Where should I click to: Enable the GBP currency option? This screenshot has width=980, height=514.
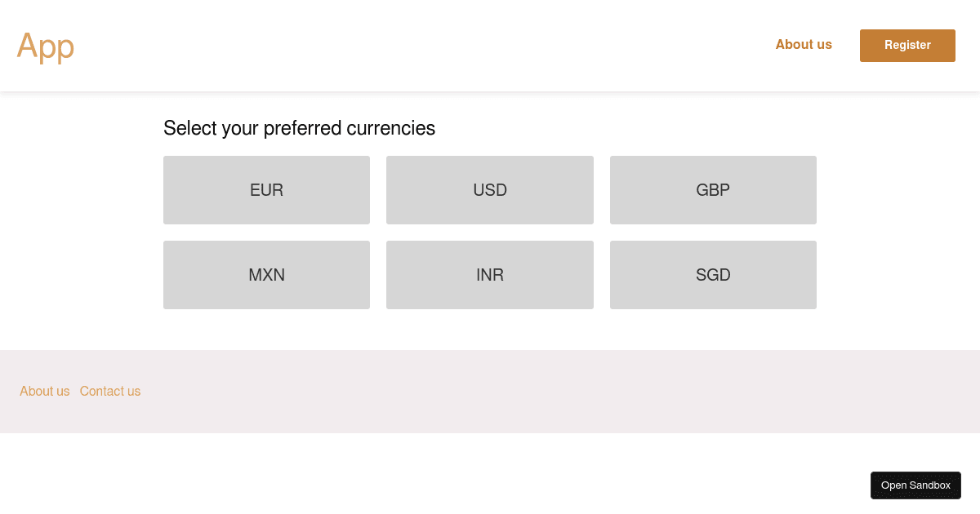point(713,190)
